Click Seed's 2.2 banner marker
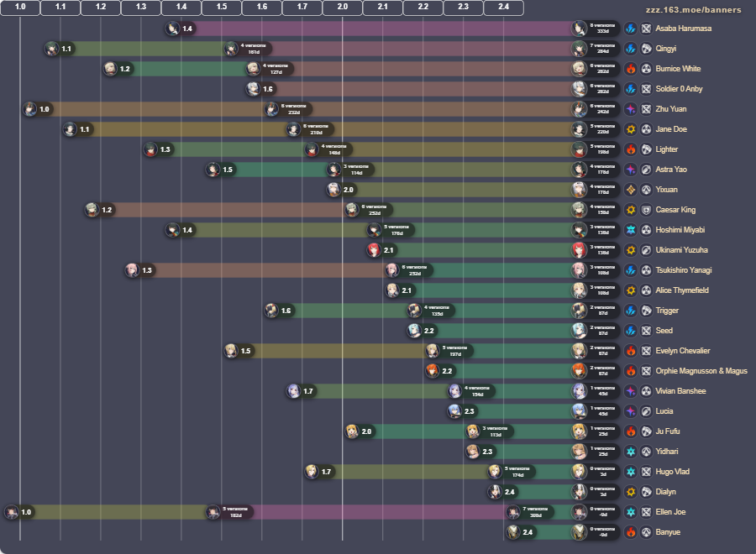This screenshot has width=756, height=554. pyautogui.click(x=422, y=331)
